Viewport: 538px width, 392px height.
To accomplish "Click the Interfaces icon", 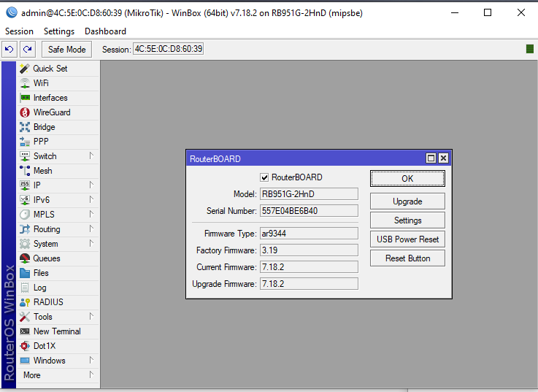I will (x=25, y=98).
